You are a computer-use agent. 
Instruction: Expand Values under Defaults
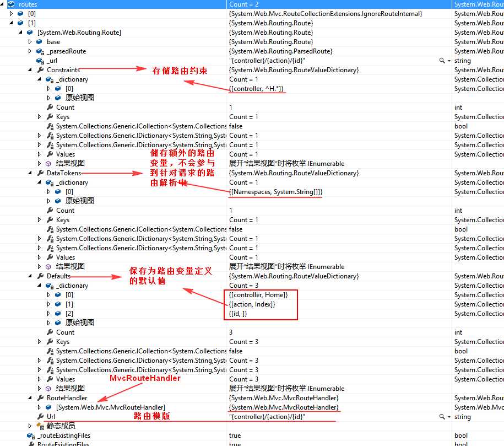pos(39,379)
